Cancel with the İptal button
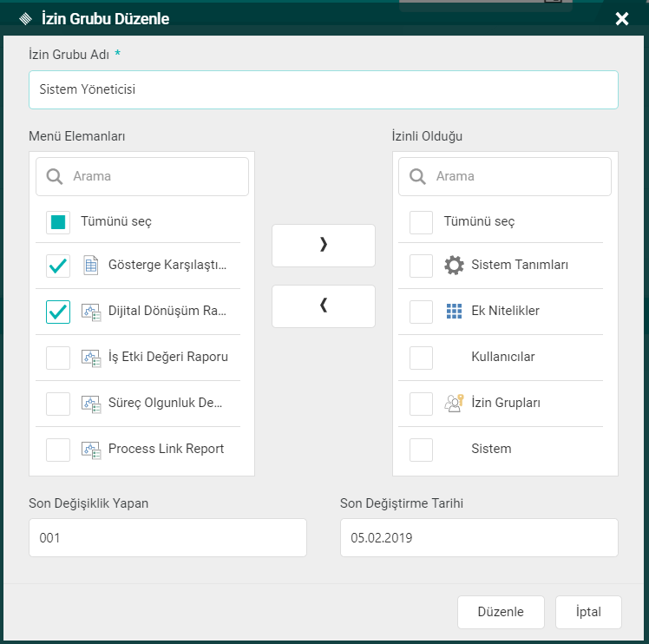 (x=588, y=612)
